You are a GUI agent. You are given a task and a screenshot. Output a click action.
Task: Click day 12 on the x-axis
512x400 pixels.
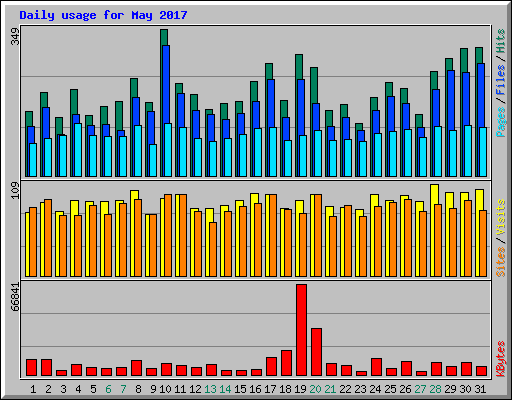195,389
